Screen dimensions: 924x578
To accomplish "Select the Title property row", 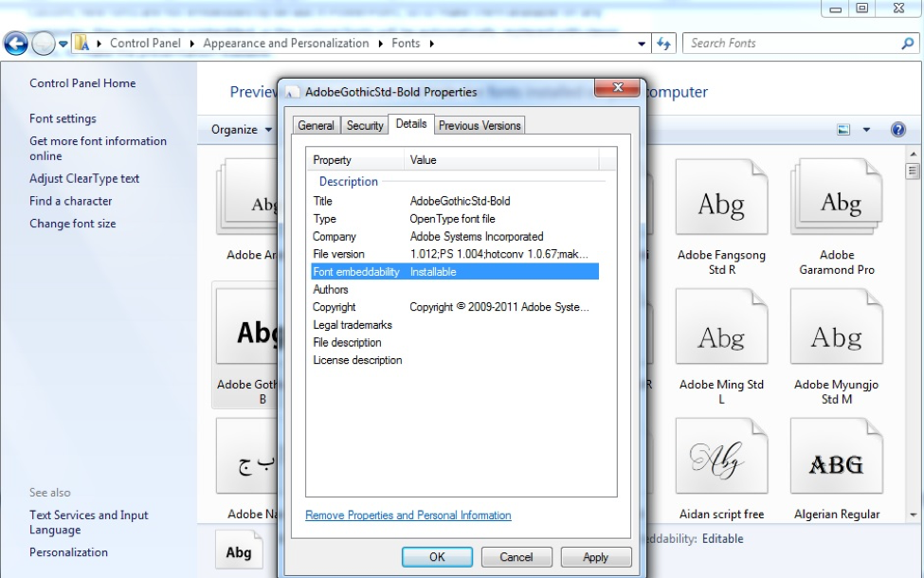I will pos(455,201).
